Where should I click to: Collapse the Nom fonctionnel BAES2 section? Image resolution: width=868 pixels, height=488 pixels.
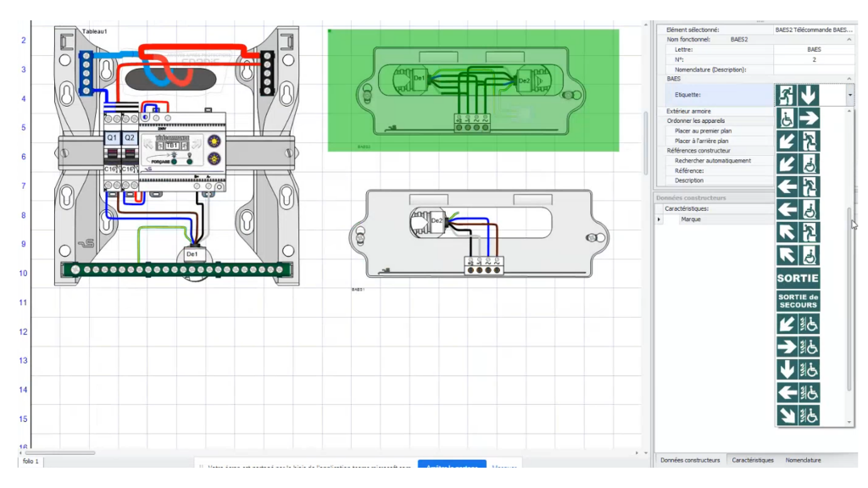[x=849, y=39]
